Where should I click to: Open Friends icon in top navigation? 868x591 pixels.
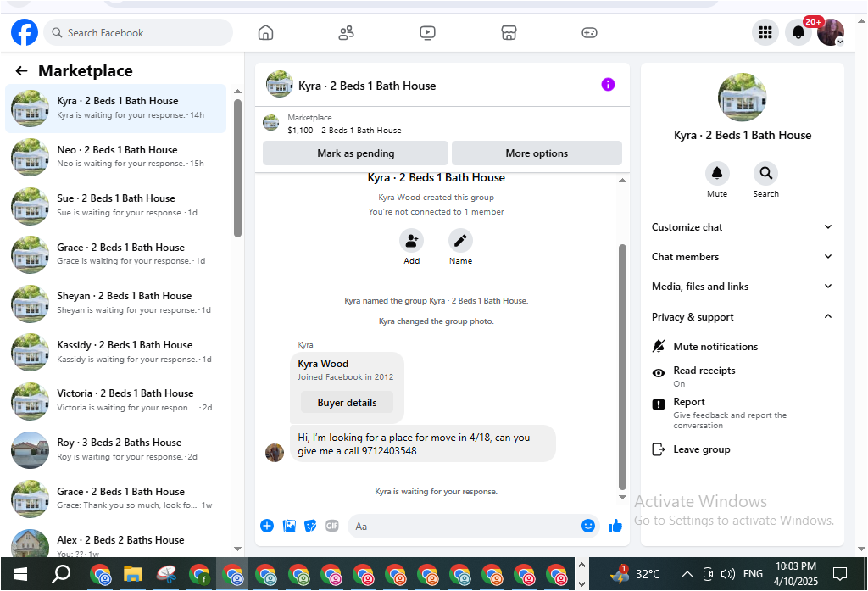click(347, 33)
